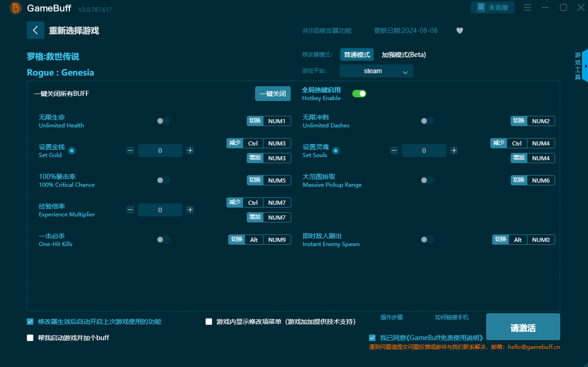Image resolution: width=588 pixels, height=367 pixels.
Task: Click the heart favorite icon
Action: (460, 31)
